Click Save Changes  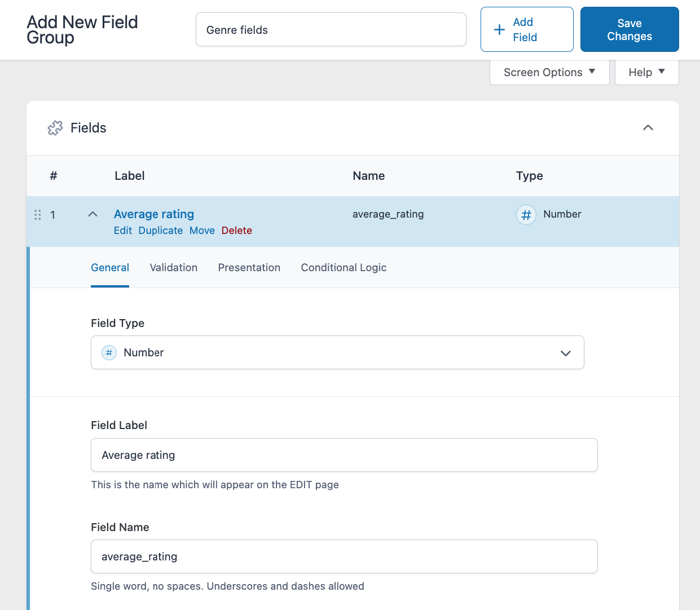[x=629, y=29]
